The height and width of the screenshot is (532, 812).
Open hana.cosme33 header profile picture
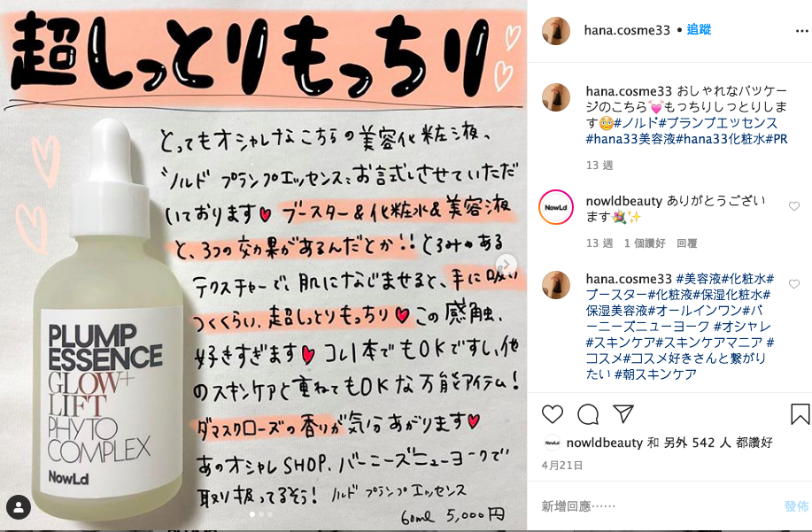(x=556, y=30)
